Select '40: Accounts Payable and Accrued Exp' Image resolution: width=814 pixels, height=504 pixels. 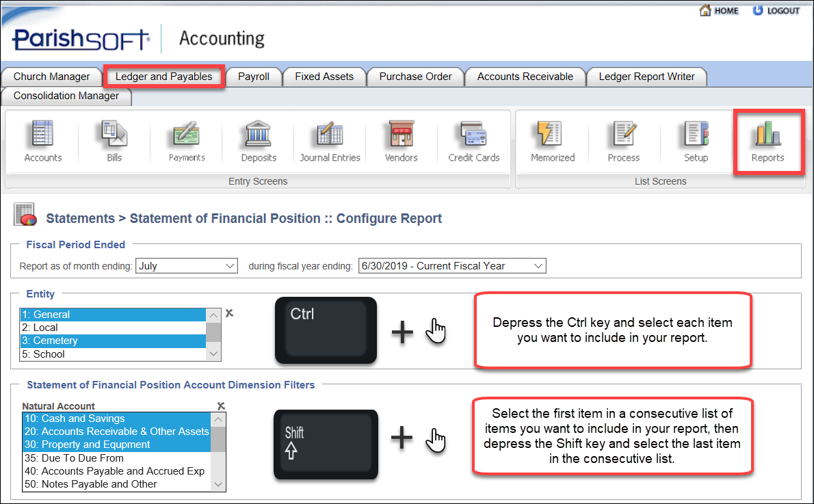click(x=117, y=470)
